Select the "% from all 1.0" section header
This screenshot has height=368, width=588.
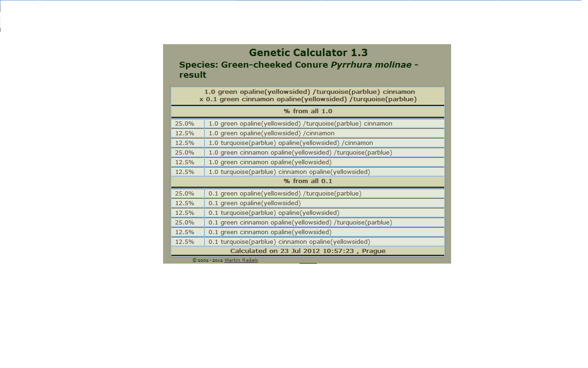click(307, 111)
